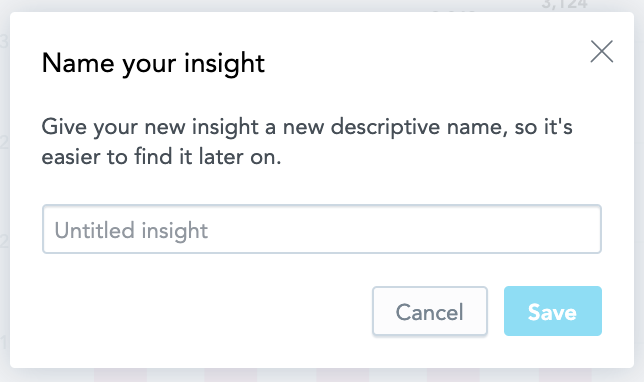Click 'easier to find it later on' text
Viewport: 644px width, 382px height.
coord(161,156)
